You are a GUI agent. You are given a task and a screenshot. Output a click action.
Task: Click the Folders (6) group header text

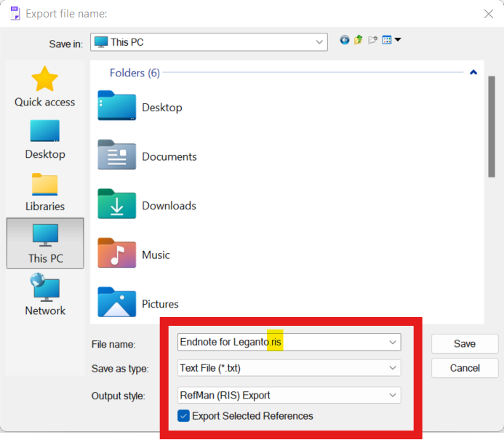(x=135, y=73)
